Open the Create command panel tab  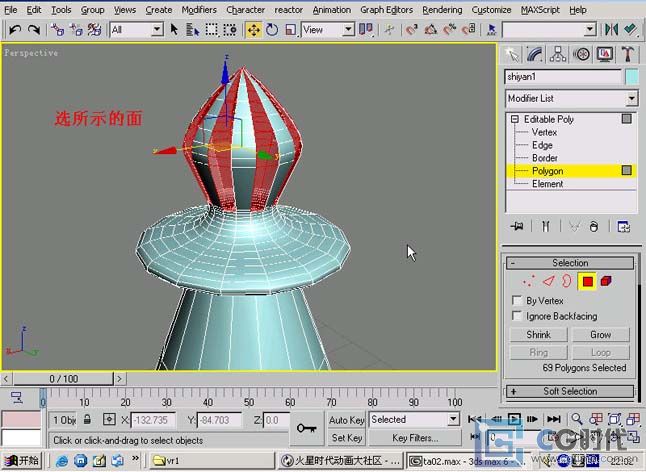[x=512, y=55]
